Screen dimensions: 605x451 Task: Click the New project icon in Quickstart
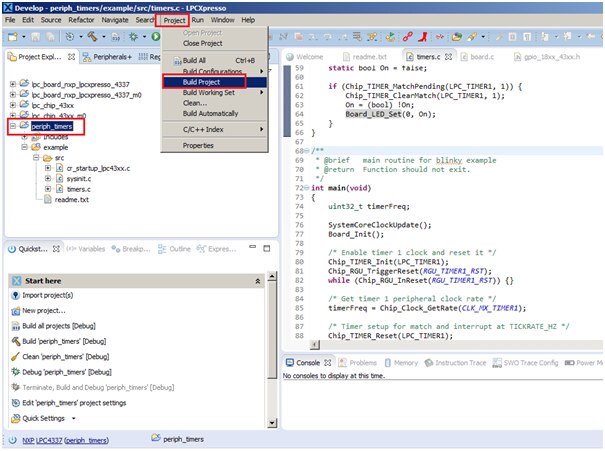[14, 312]
